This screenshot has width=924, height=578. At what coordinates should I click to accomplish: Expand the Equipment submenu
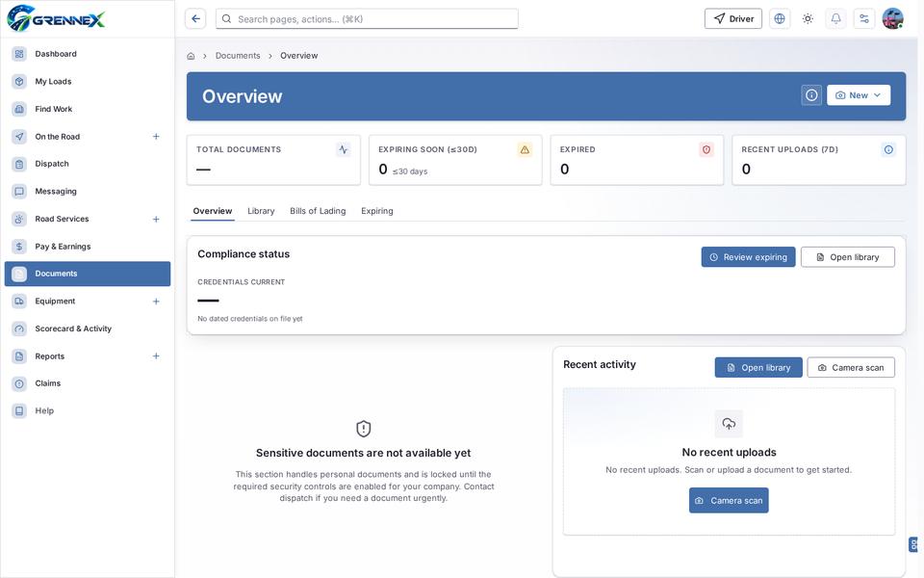click(x=156, y=302)
